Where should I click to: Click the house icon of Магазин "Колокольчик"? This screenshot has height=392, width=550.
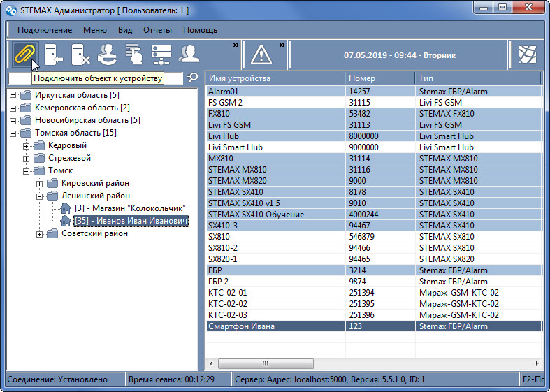point(66,208)
